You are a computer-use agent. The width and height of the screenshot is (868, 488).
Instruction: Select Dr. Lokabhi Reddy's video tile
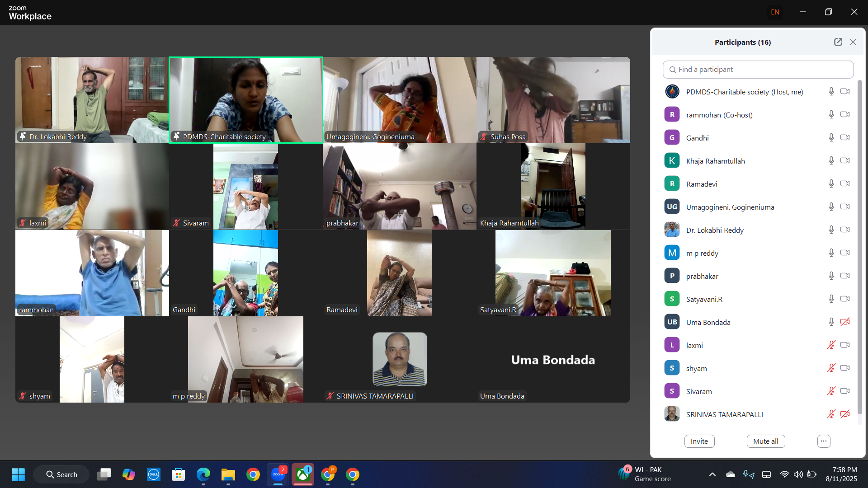point(92,100)
